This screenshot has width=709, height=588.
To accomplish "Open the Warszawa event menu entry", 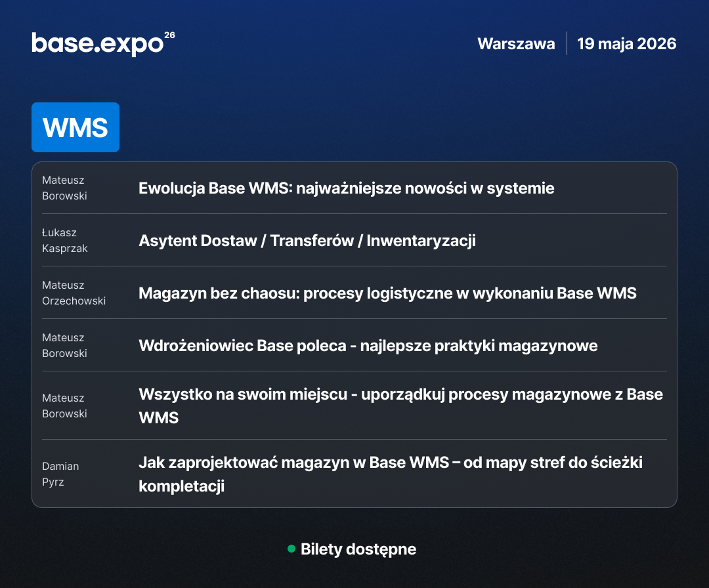I will (x=516, y=43).
